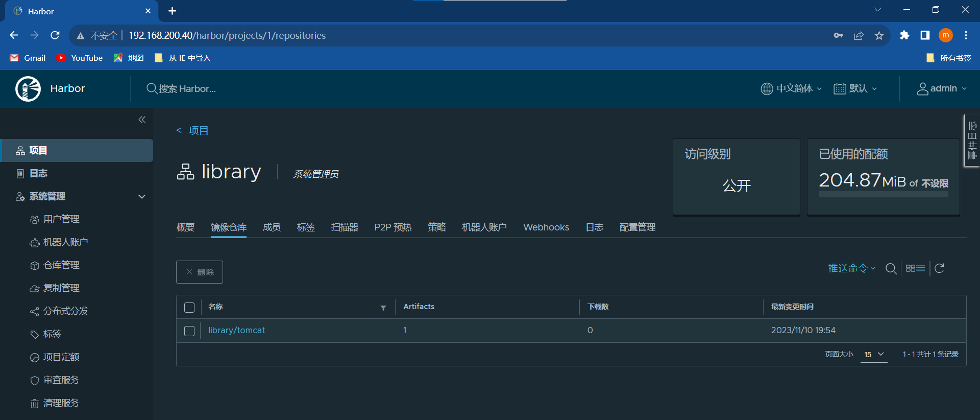The image size is (980, 420).
Task: Click the browser address bar URL
Action: tap(227, 35)
